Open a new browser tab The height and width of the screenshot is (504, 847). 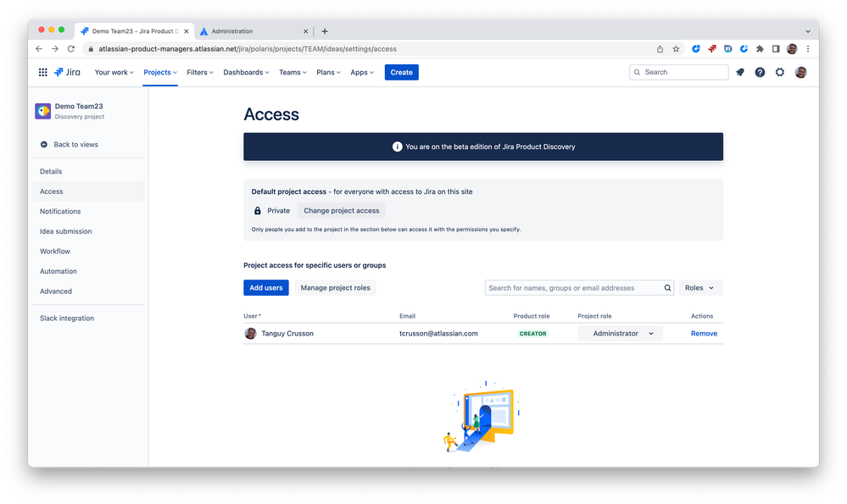pyautogui.click(x=325, y=31)
